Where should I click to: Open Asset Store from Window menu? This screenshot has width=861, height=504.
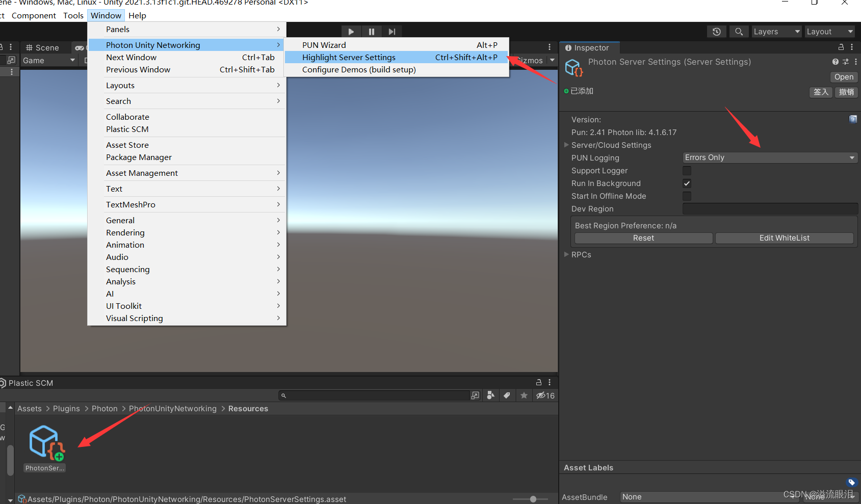(187, 145)
